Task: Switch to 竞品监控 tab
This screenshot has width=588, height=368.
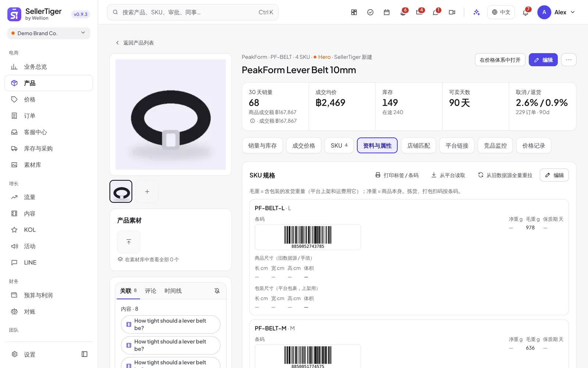Action: (495, 146)
